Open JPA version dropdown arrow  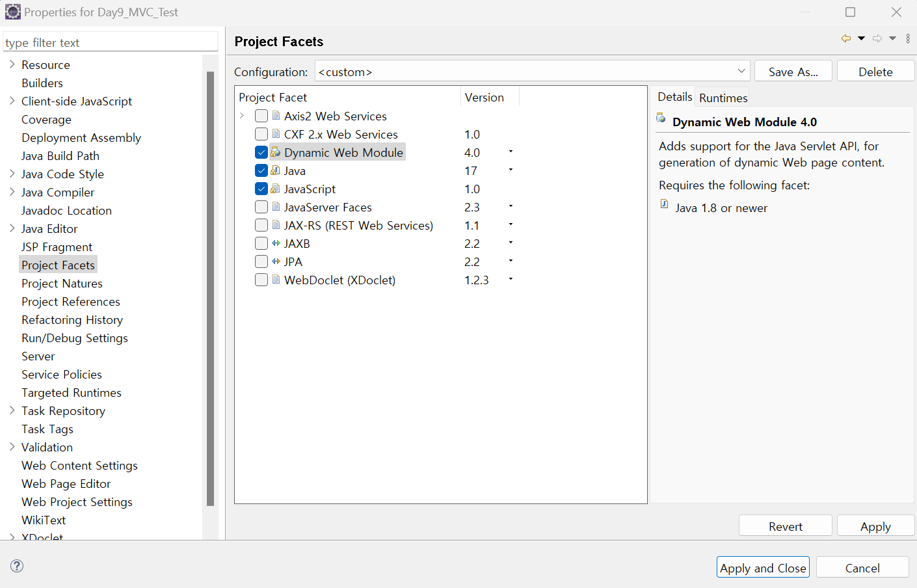(x=511, y=261)
